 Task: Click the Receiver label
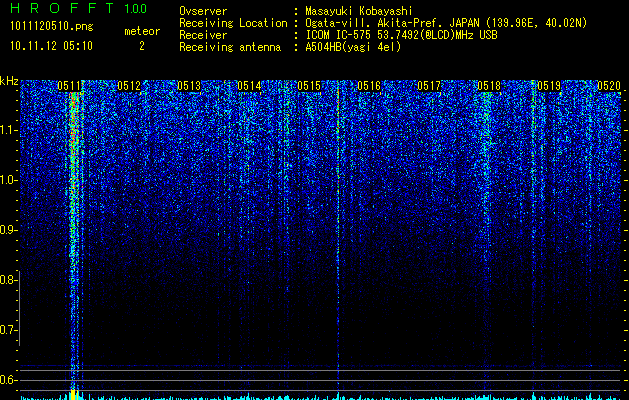point(203,35)
